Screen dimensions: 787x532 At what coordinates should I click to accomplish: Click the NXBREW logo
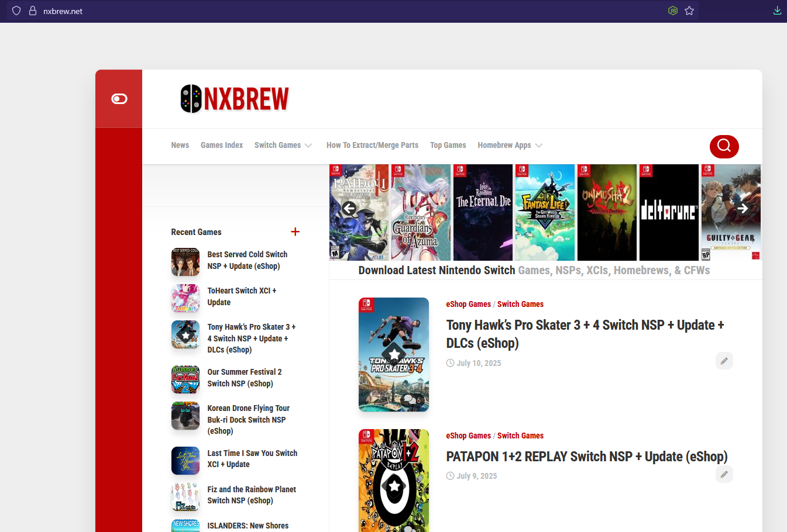coord(235,99)
